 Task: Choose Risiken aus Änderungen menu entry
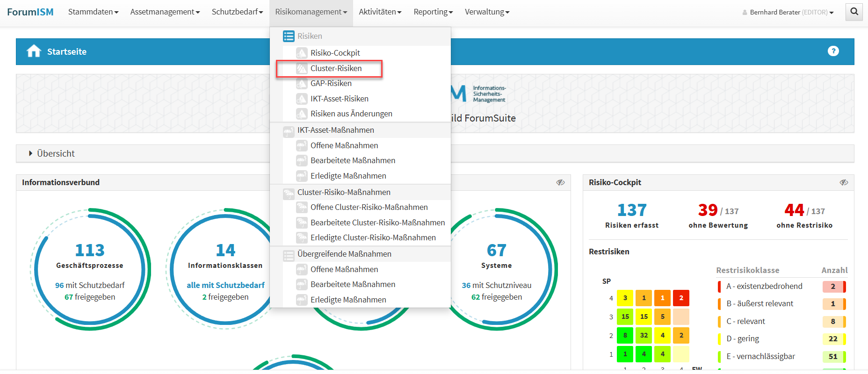[x=351, y=114]
